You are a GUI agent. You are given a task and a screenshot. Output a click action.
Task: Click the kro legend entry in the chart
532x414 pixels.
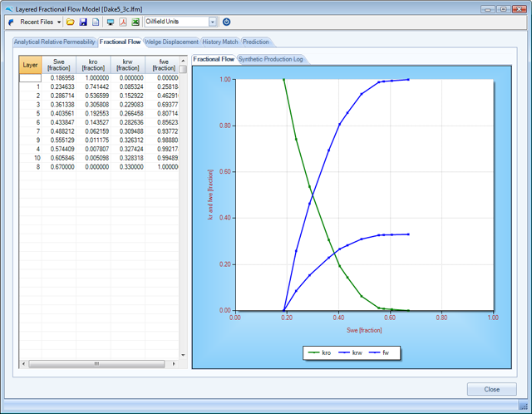pos(319,353)
